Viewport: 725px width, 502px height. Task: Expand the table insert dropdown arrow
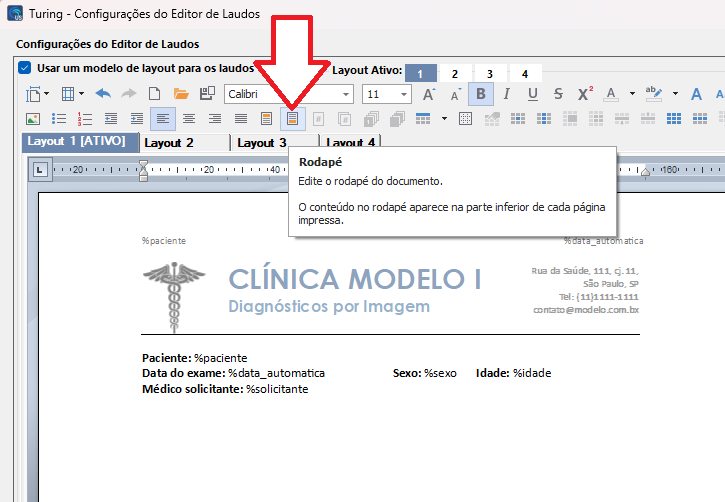click(x=80, y=94)
